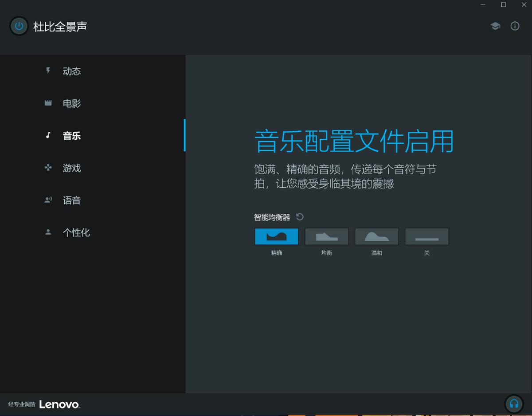Select the 游戏 profile

(x=92, y=168)
